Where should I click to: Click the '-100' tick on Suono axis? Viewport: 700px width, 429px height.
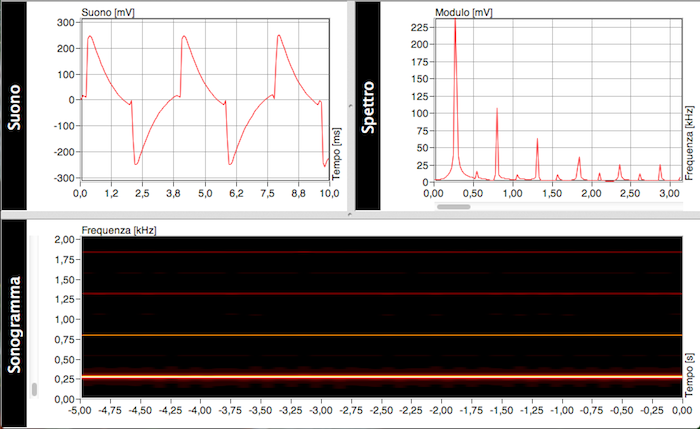tap(64, 126)
